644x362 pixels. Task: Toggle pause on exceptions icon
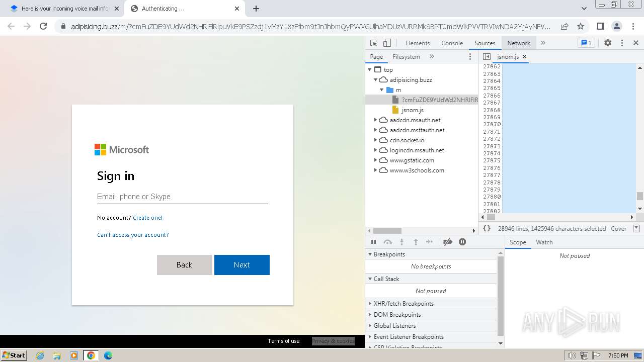coord(462,242)
